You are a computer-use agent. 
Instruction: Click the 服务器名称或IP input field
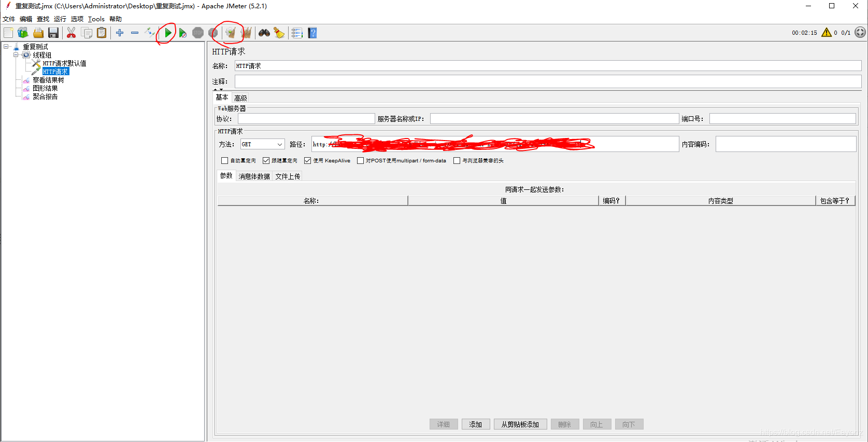click(x=554, y=119)
